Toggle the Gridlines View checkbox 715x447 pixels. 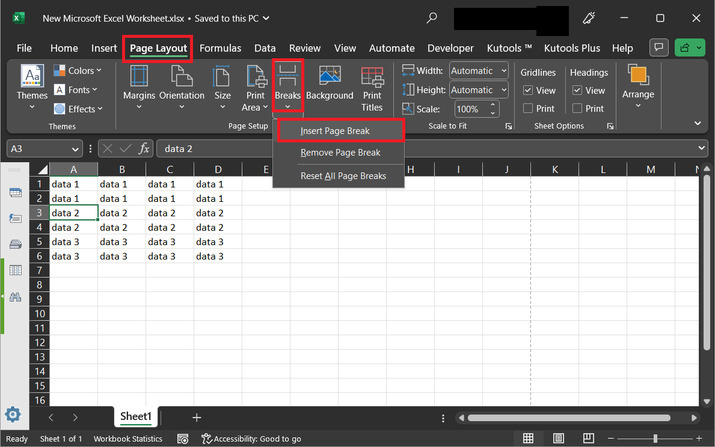(x=528, y=90)
